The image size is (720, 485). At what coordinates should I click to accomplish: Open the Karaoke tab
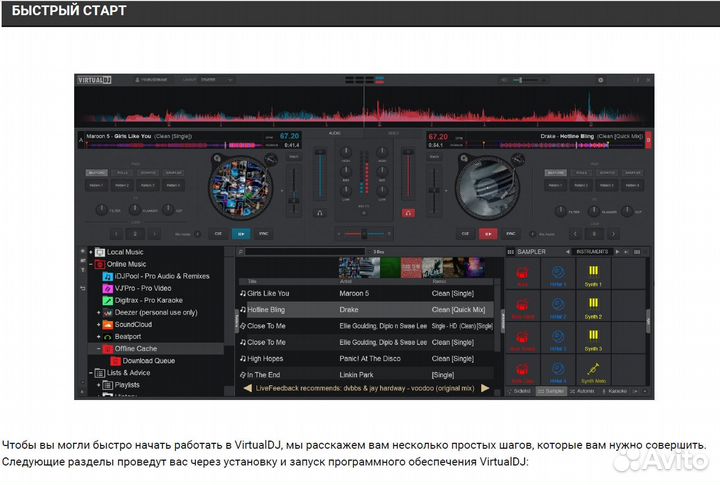coord(614,391)
